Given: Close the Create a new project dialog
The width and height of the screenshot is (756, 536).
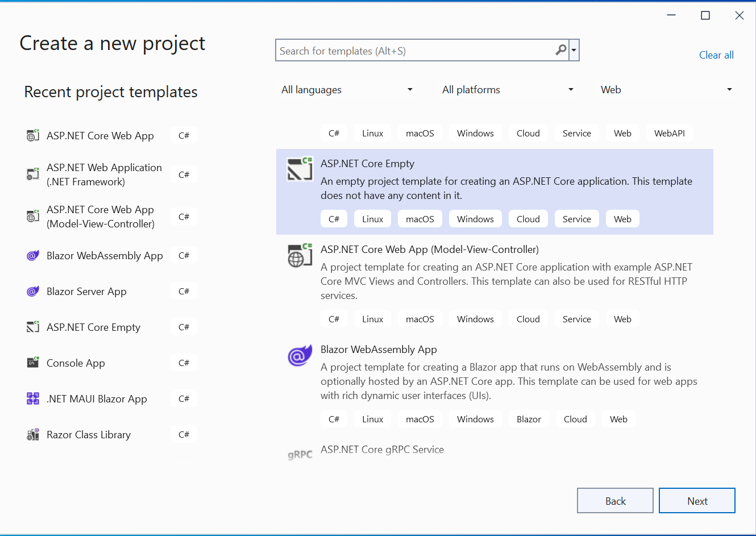Looking at the screenshot, I should click(x=740, y=15).
